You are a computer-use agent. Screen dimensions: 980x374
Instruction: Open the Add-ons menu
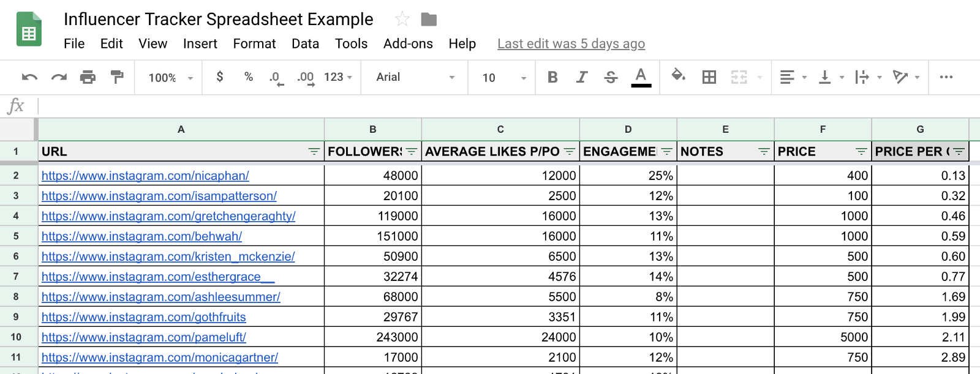[x=408, y=43]
